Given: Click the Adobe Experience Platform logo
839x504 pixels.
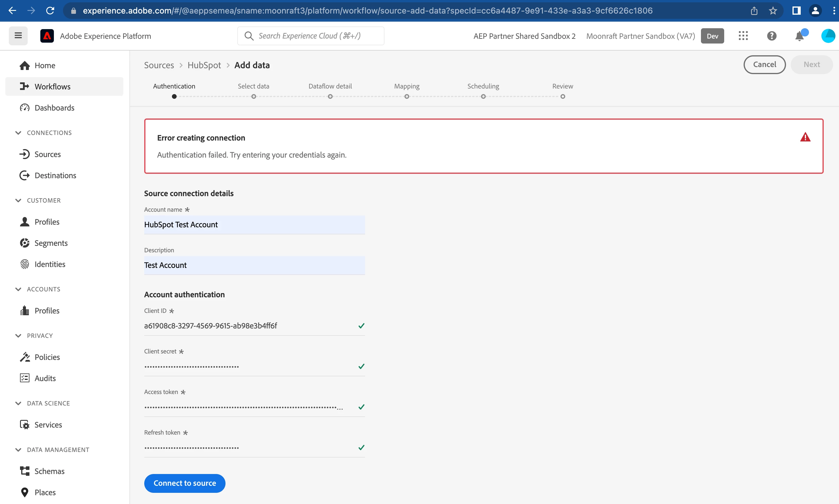Looking at the screenshot, I should click(x=47, y=36).
